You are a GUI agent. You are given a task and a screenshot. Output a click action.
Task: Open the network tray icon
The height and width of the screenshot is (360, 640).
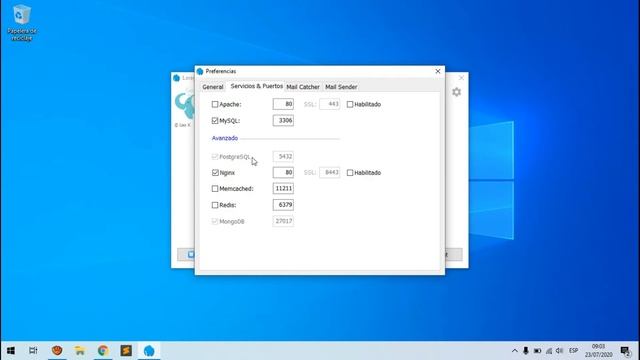549,351
